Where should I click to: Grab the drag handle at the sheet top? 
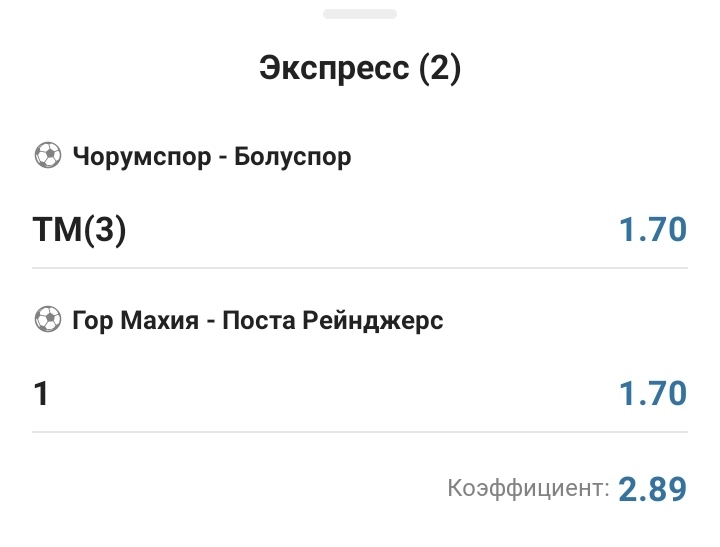click(360, 14)
